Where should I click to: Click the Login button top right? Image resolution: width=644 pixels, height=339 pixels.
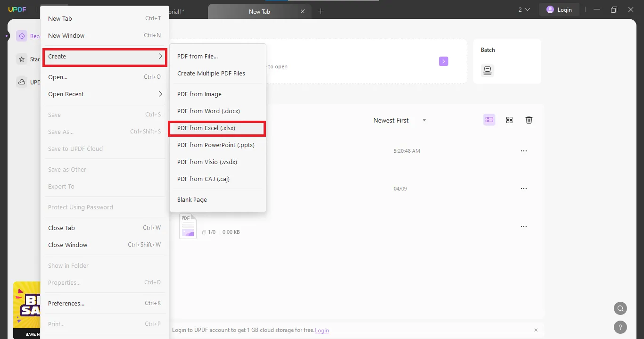(x=559, y=9)
